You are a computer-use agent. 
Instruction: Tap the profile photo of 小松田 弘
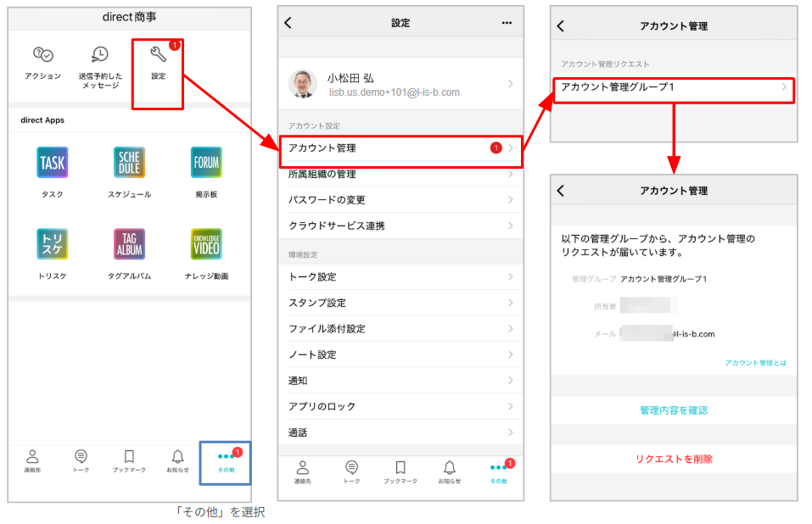coord(302,84)
